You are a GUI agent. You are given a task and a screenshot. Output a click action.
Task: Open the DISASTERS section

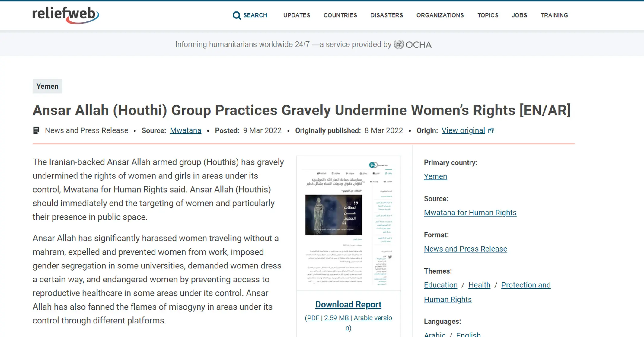coord(387,15)
